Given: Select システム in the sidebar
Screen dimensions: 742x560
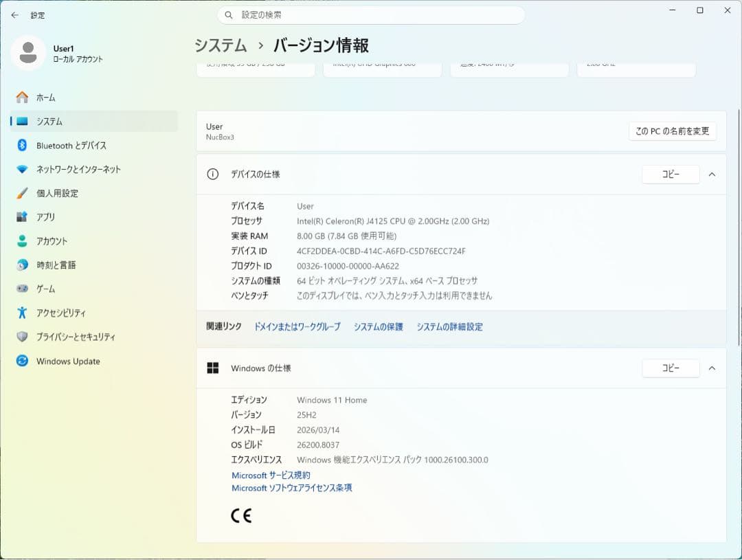Looking at the screenshot, I should 93,121.
